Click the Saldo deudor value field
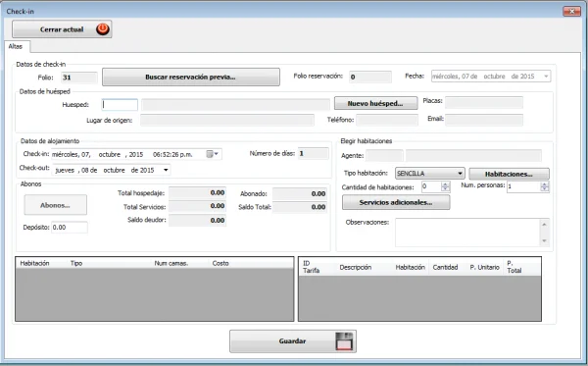 point(197,221)
